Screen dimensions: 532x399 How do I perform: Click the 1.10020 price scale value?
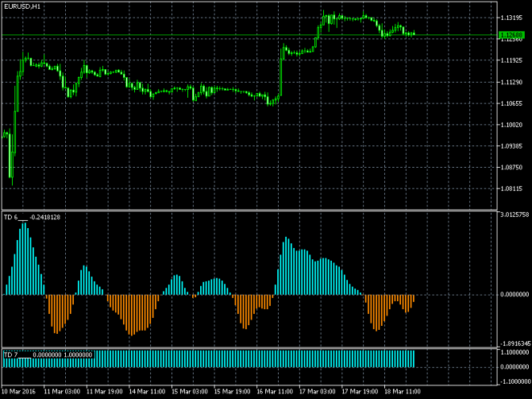[x=511, y=125]
